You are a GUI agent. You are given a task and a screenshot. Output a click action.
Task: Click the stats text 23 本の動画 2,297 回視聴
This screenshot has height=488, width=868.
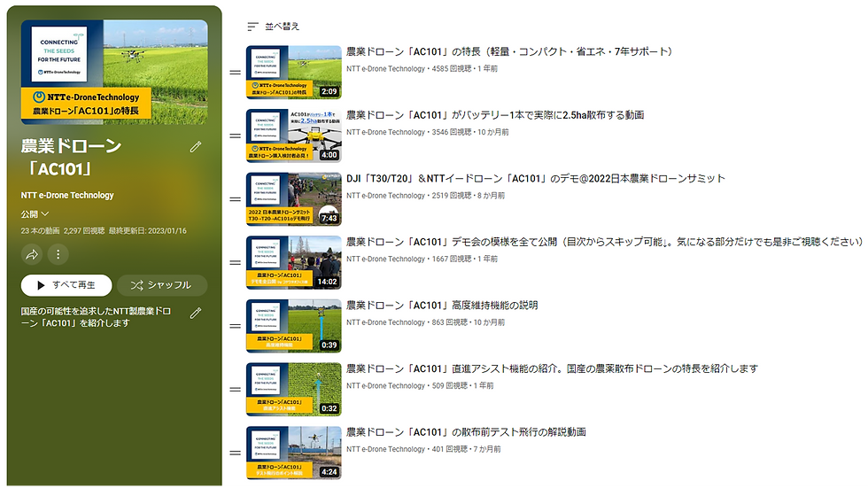[63, 231]
